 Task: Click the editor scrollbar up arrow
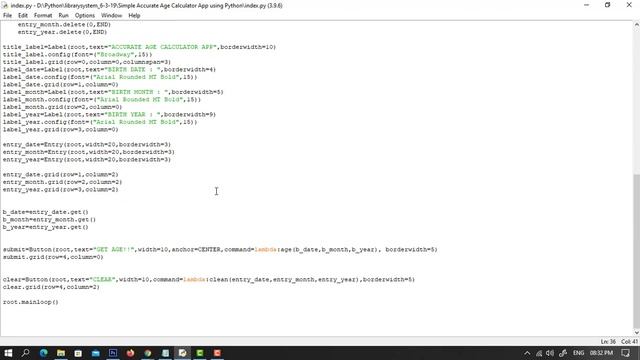coord(636,25)
